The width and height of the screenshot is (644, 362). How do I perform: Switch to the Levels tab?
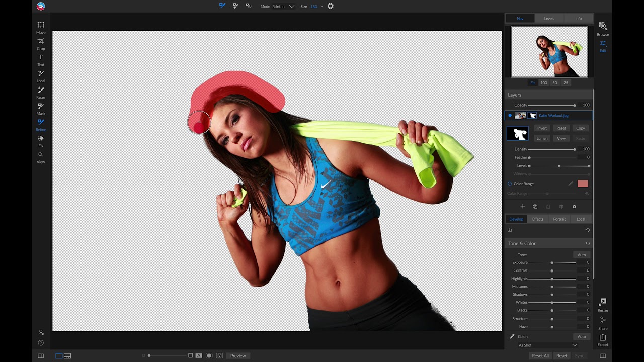549,19
